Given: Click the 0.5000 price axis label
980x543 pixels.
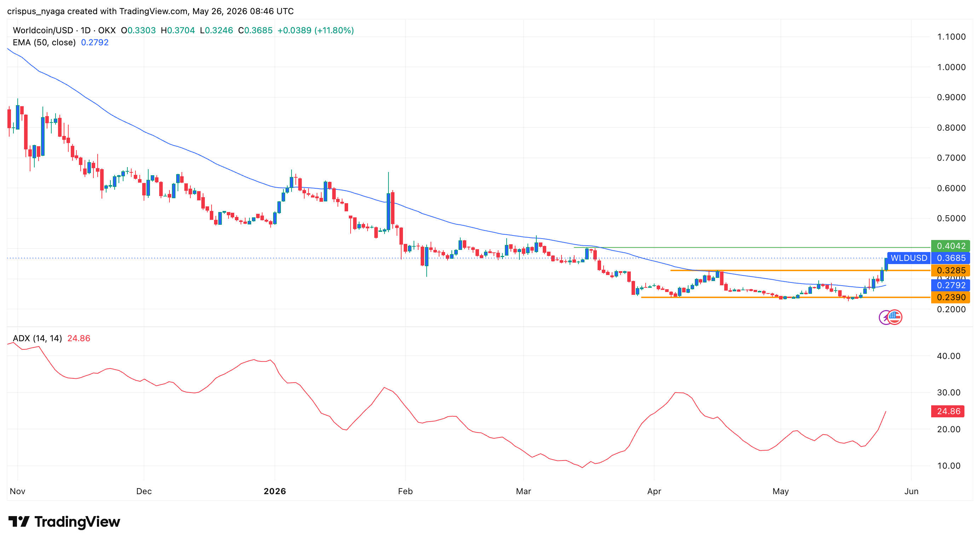Looking at the screenshot, I should 951,218.
